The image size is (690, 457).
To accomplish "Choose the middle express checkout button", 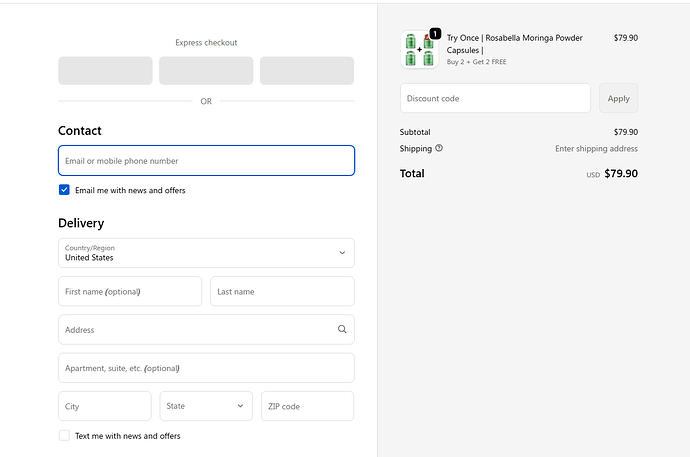I will pyautogui.click(x=206, y=71).
